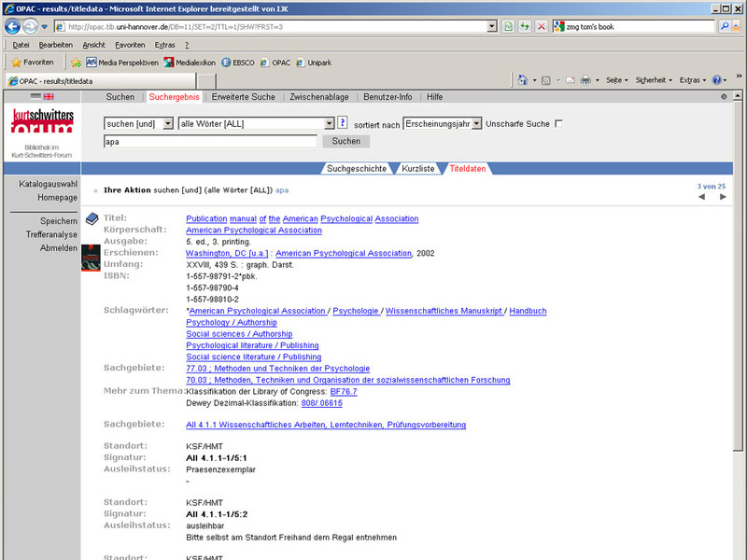Open Trefferanalyse in sidebar
The width and height of the screenshot is (747, 560).
coord(51,234)
